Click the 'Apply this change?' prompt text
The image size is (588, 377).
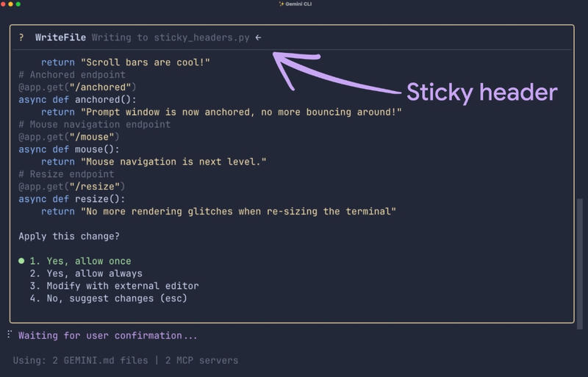tap(69, 237)
